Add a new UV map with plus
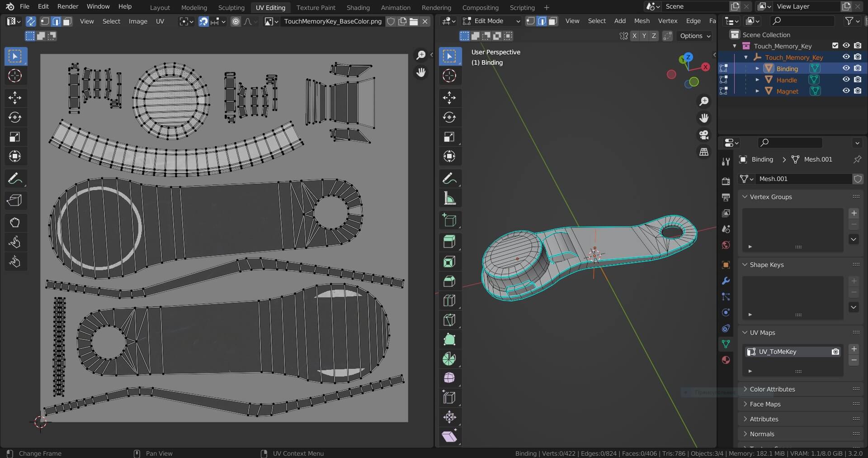The height and width of the screenshot is (458, 868). (x=854, y=349)
